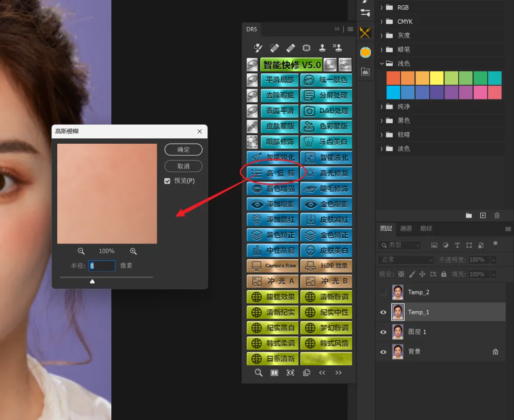Zoom in the Gaussian blur preview

click(x=133, y=251)
